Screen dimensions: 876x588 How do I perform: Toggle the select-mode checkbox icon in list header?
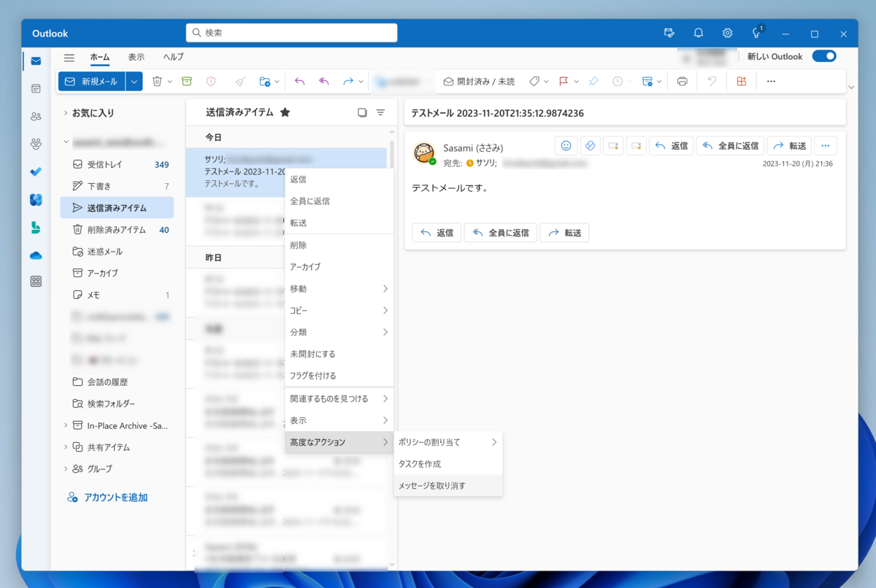(362, 112)
